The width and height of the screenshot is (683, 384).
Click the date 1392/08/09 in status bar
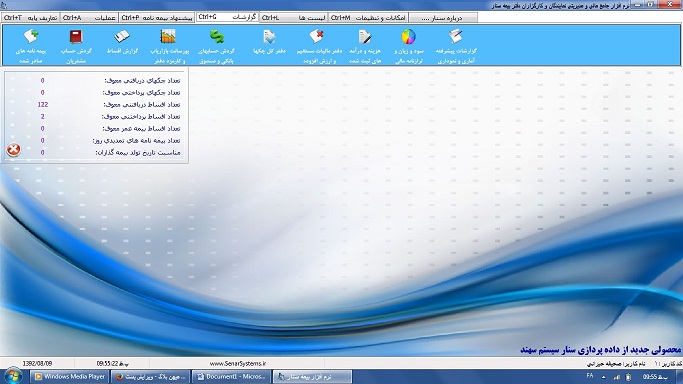click(37, 363)
